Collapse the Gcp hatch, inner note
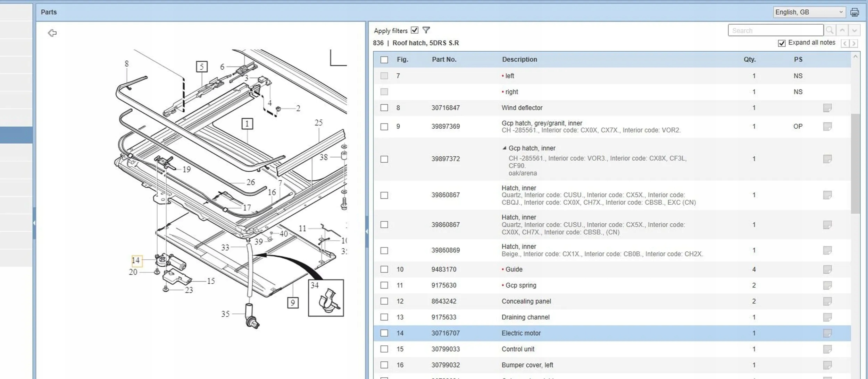868x379 pixels. pos(504,148)
